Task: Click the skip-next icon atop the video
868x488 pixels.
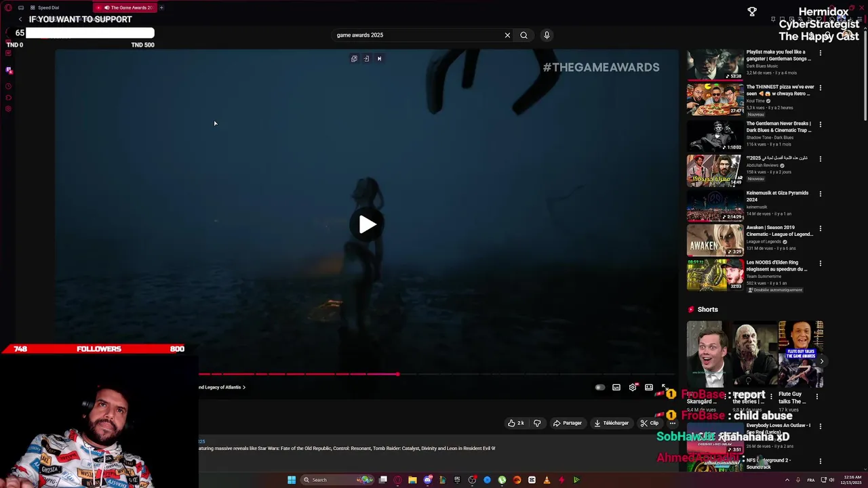Action: [379, 59]
